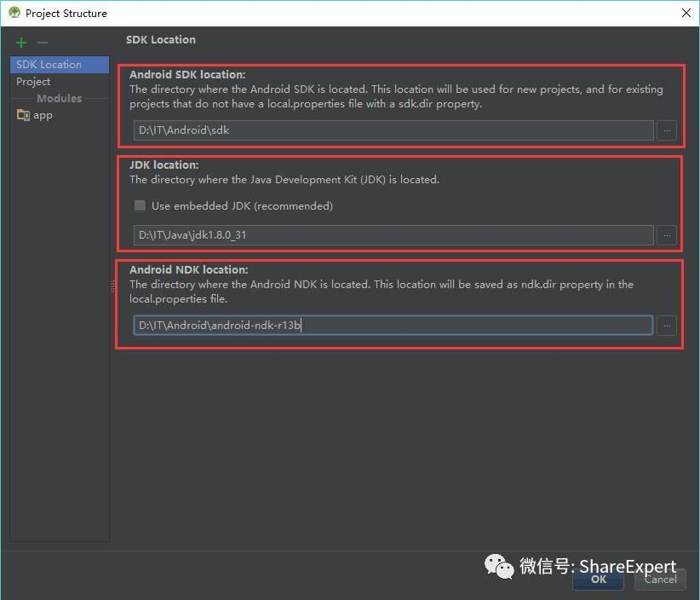This screenshot has height=600, width=700.
Task: Click the green plus add module icon
Action: pos(21,43)
